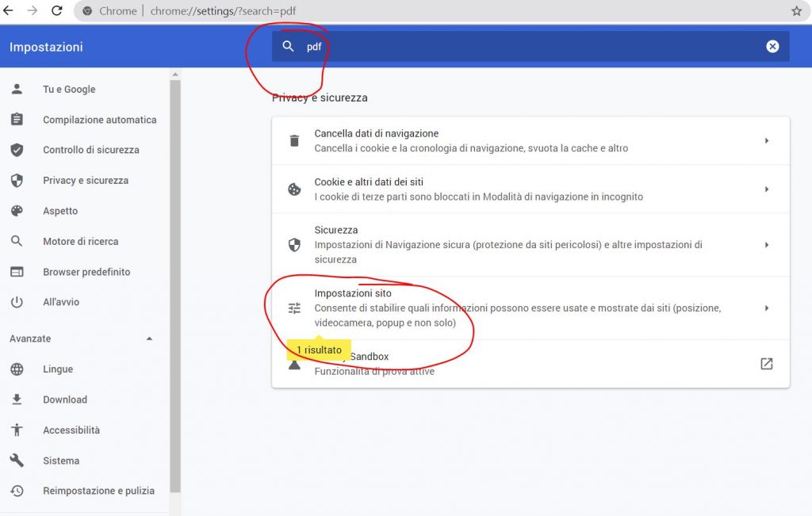Open Reimpostazione e pulizia settings
The width and height of the screenshot is (812, 516).
98,491
